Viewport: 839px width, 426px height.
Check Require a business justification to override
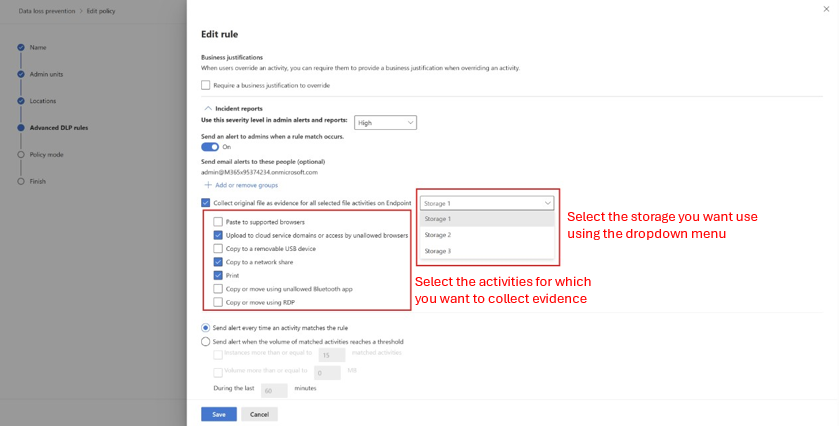(x=205, y=85)
